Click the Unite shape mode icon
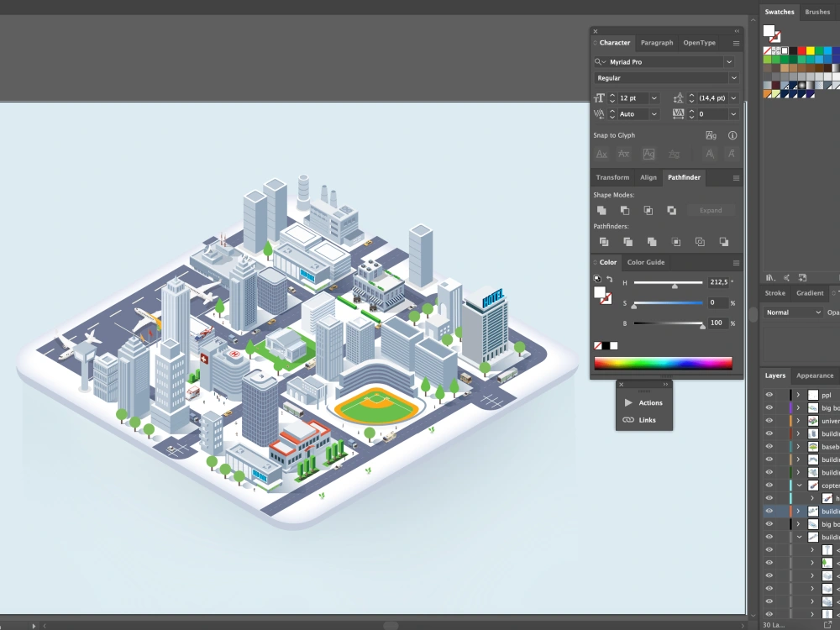 click(x=601, y=211)
